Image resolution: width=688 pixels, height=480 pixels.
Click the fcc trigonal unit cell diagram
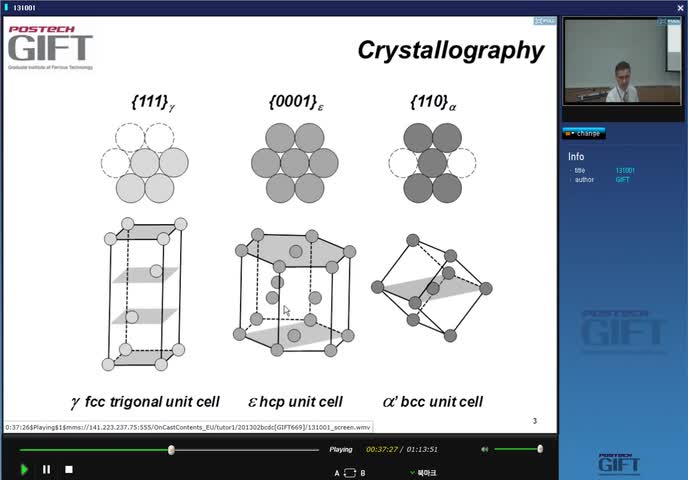(145, 294)
